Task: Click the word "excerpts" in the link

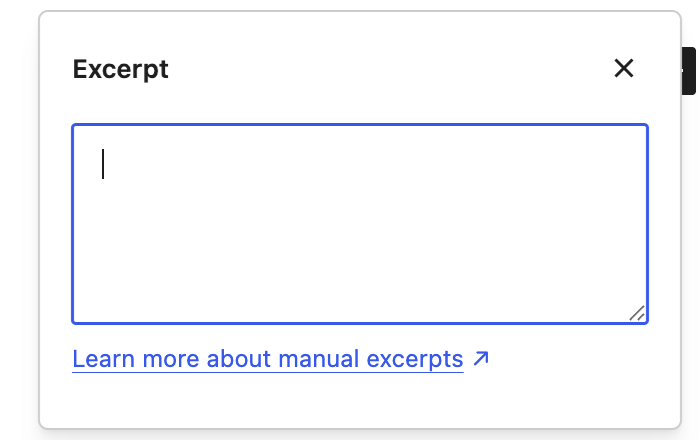Action: click(415, 360)
